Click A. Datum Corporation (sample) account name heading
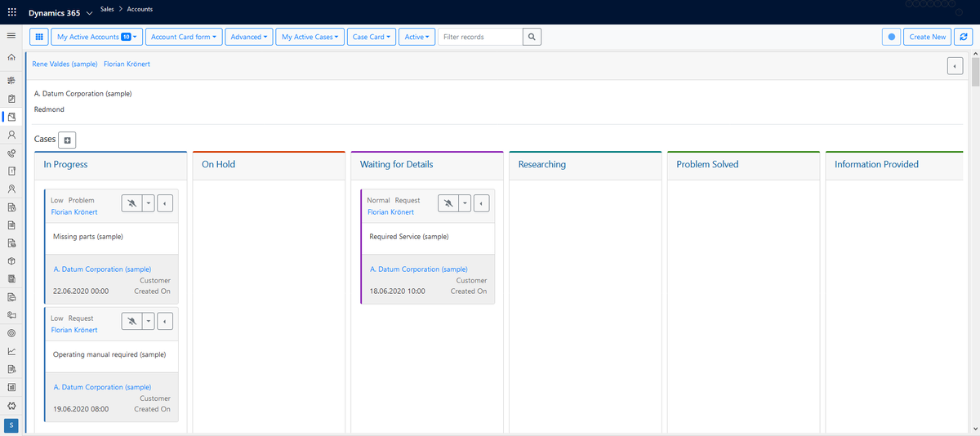Viewport: 980px width, 436px height. pyautogui.click(x=82, y=94)
